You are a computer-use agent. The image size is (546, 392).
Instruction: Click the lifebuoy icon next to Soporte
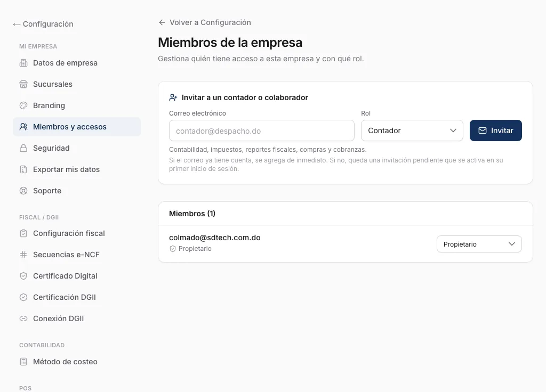click(23, 191)
